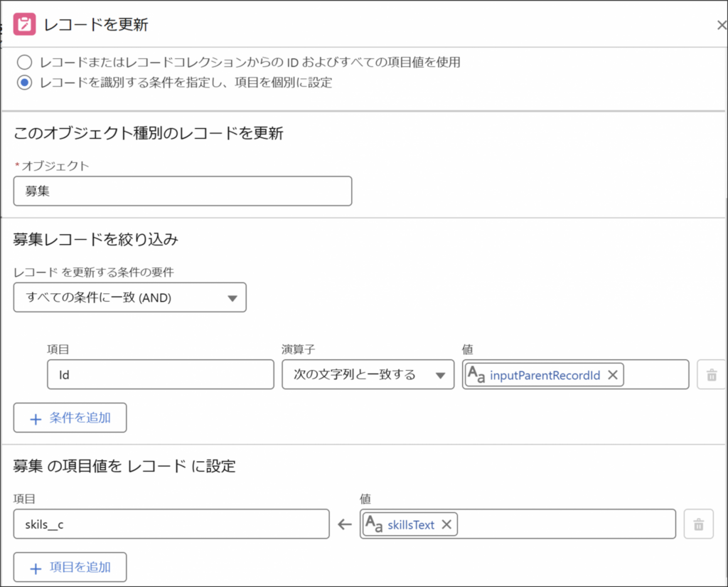Click the skils__c field input
Viewport: 728px width, 587px height.
click(x=171, y=524)
